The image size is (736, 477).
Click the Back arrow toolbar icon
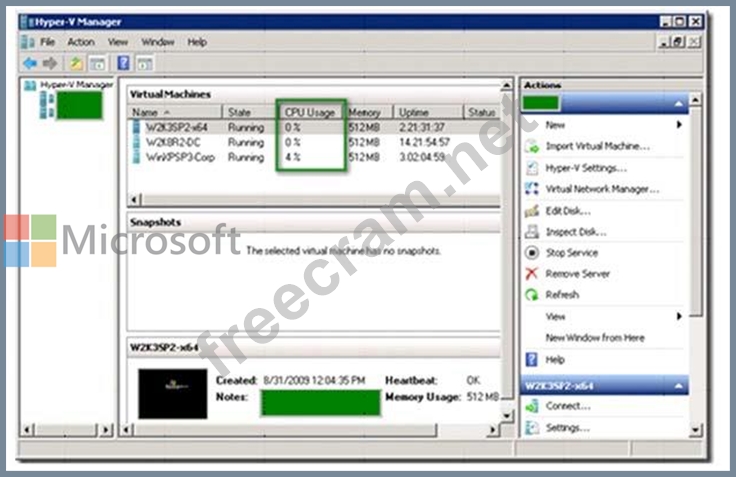tap(30, 63)
